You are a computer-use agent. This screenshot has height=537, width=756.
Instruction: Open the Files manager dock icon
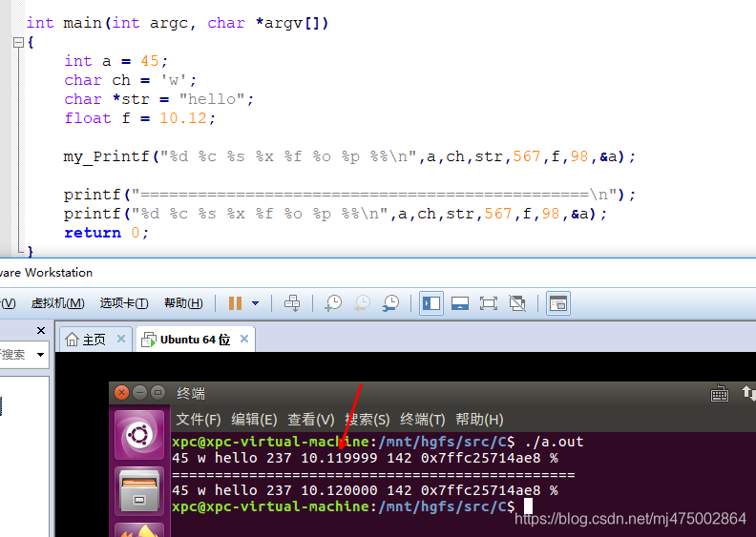[x=139, y=491]
